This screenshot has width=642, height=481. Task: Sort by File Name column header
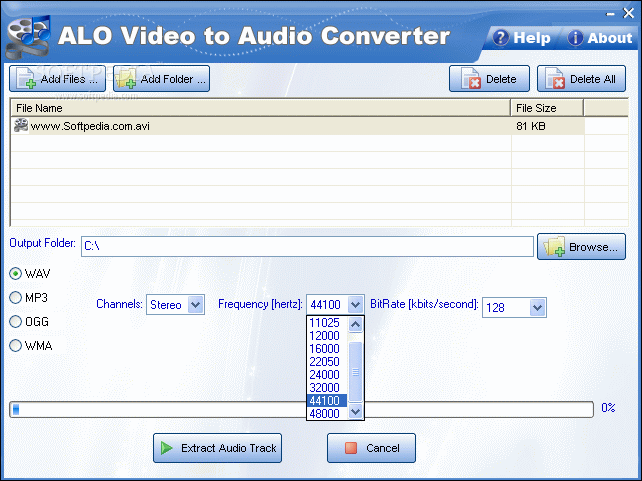[260, 108]
